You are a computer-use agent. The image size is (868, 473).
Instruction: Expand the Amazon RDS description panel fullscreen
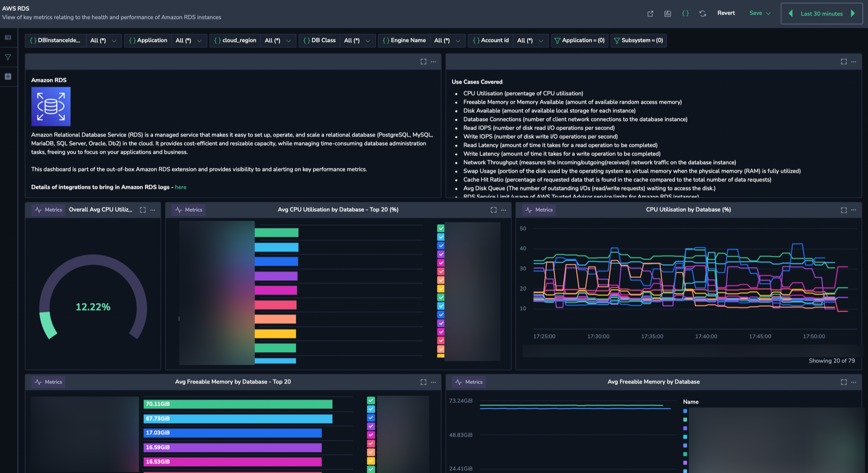(x=424, y=62)
